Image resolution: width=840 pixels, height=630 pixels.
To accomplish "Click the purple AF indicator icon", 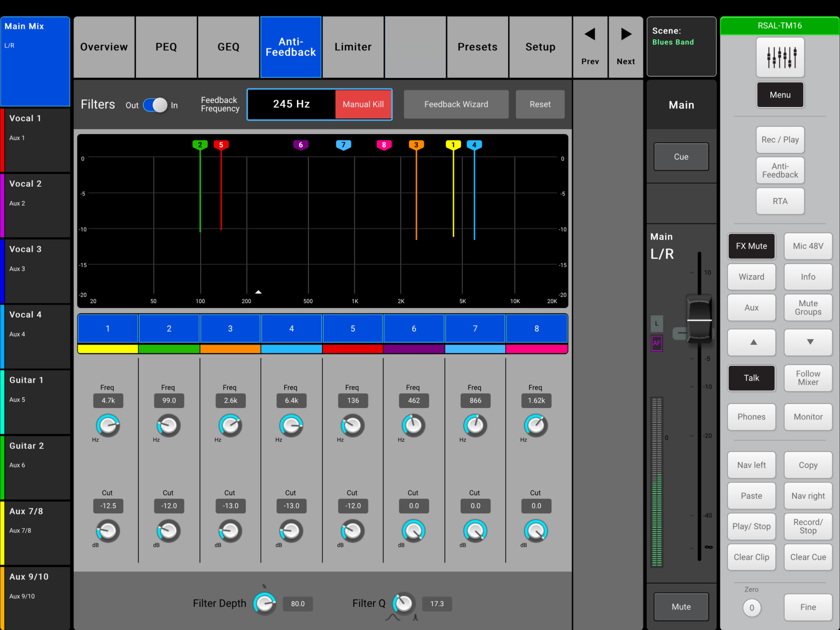I will (656, 343).
